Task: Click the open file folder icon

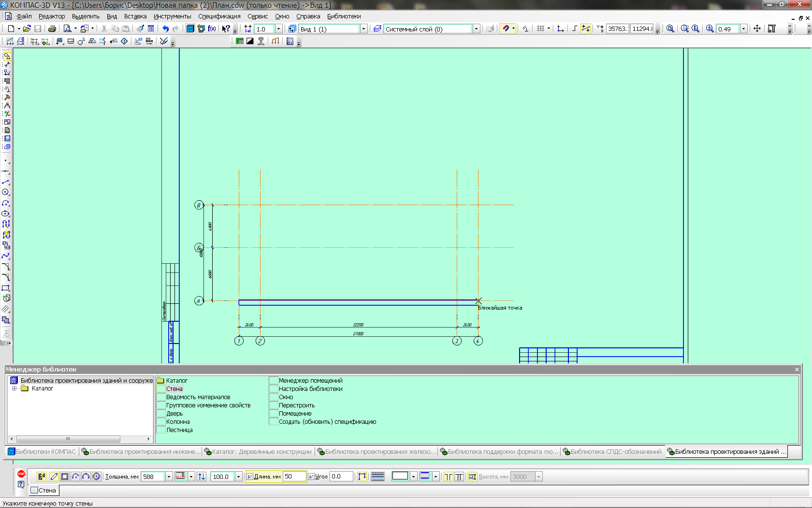Action: point(27,29)
